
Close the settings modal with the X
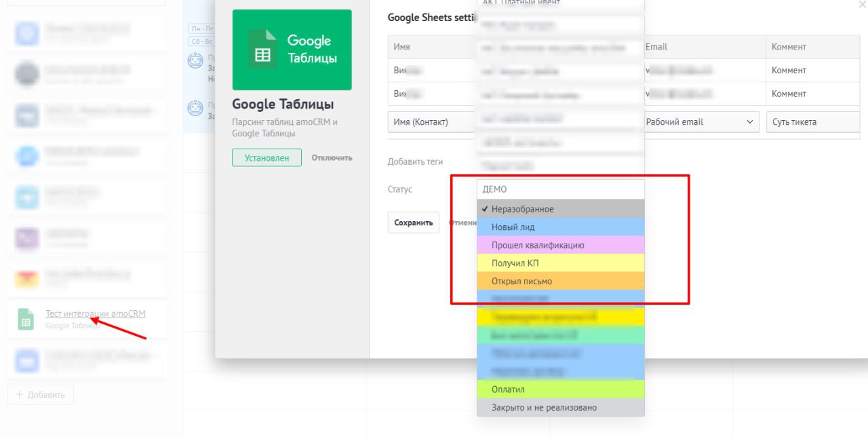pos(861,5)
